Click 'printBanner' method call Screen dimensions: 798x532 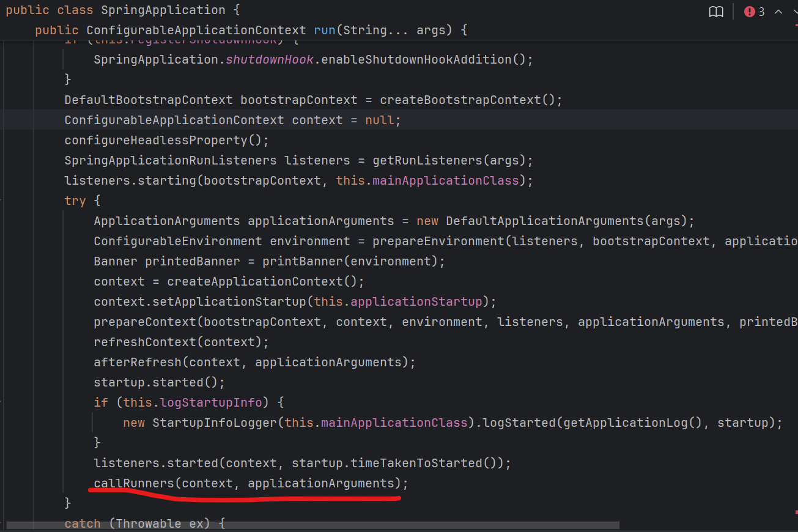point(303,261)
